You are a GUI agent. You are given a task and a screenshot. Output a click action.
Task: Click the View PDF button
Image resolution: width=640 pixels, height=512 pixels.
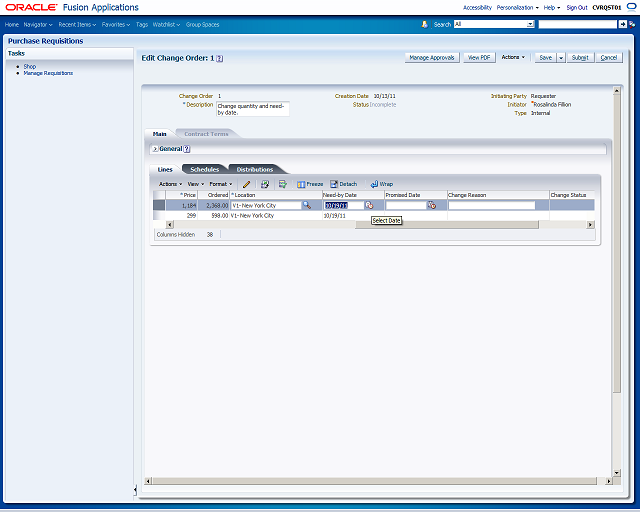pyautogui.click(x=479, y=58)
